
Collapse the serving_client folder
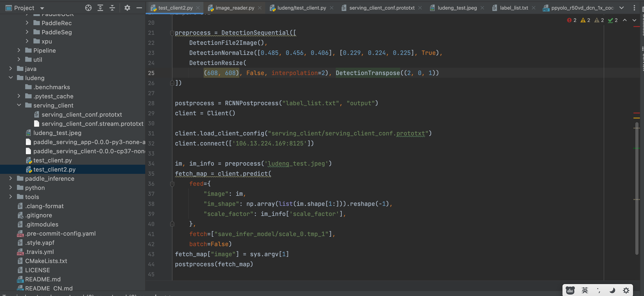pos(19,105)
